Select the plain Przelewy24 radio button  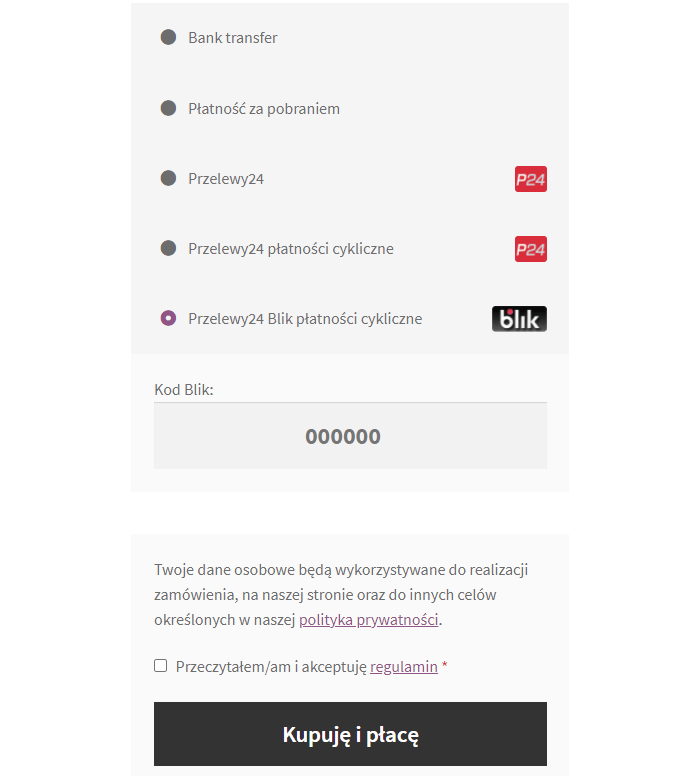point(168,178)
